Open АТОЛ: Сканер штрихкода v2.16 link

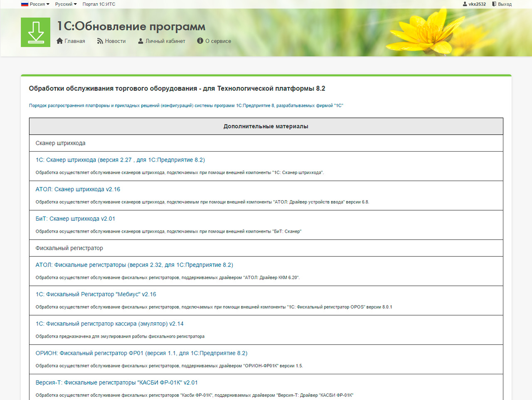[x=78, y=189]
